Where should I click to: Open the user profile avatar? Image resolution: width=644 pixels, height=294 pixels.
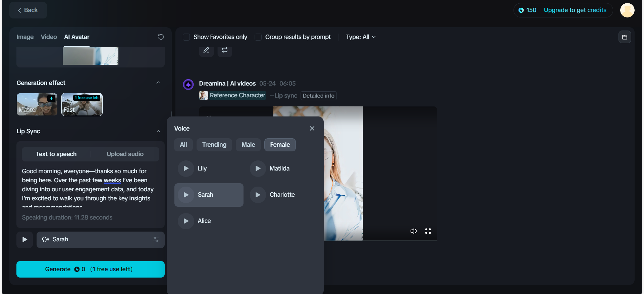[x=627, y=10]
